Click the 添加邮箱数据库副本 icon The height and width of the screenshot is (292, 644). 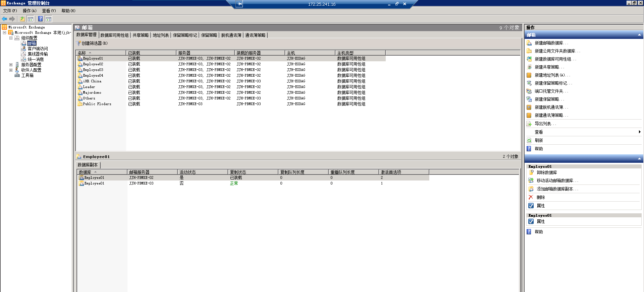tap(531, 189)
